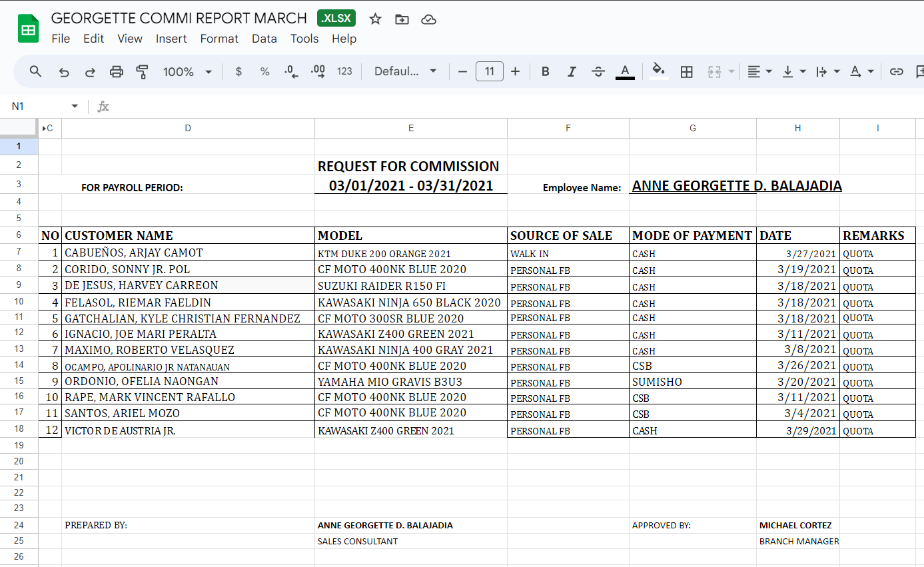Print the spreadsheet
924x567 pixels.
click(x=117, y=71)
